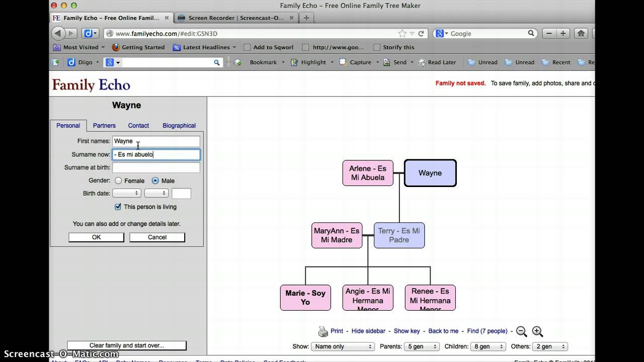644x362 pixels.
Task: Select the Family Echo browser tab
Action: 111,18
